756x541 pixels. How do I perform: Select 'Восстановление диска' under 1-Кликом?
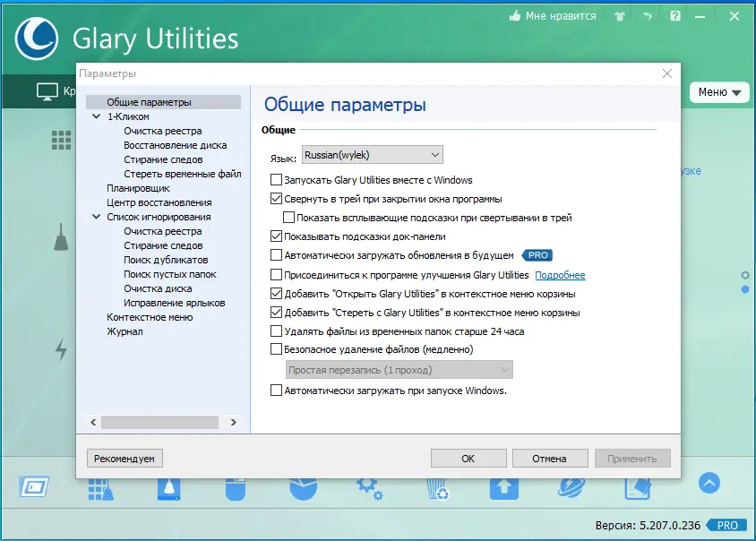[x=175, y=145]
